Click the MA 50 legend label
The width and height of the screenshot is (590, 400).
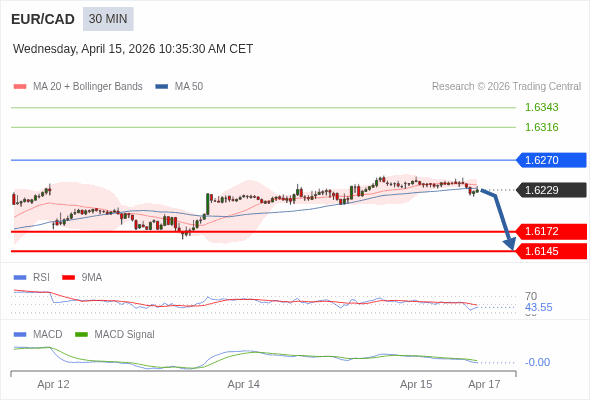point(189,87)
